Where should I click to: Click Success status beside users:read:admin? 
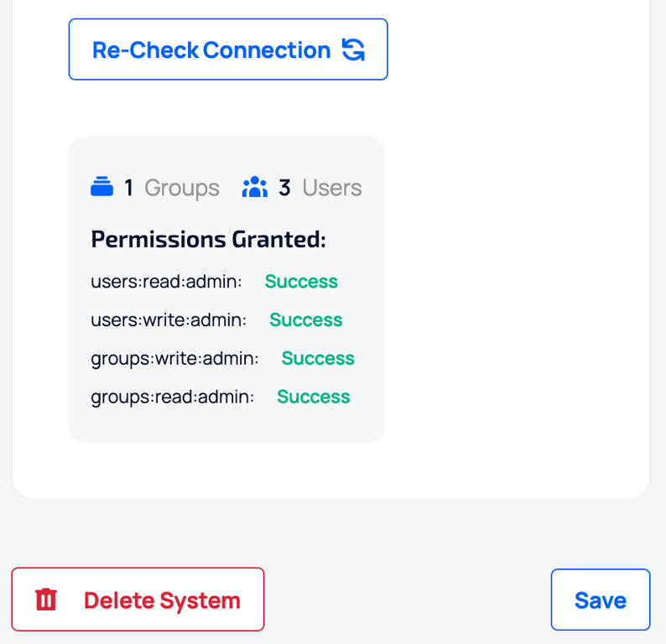(301, 282)
